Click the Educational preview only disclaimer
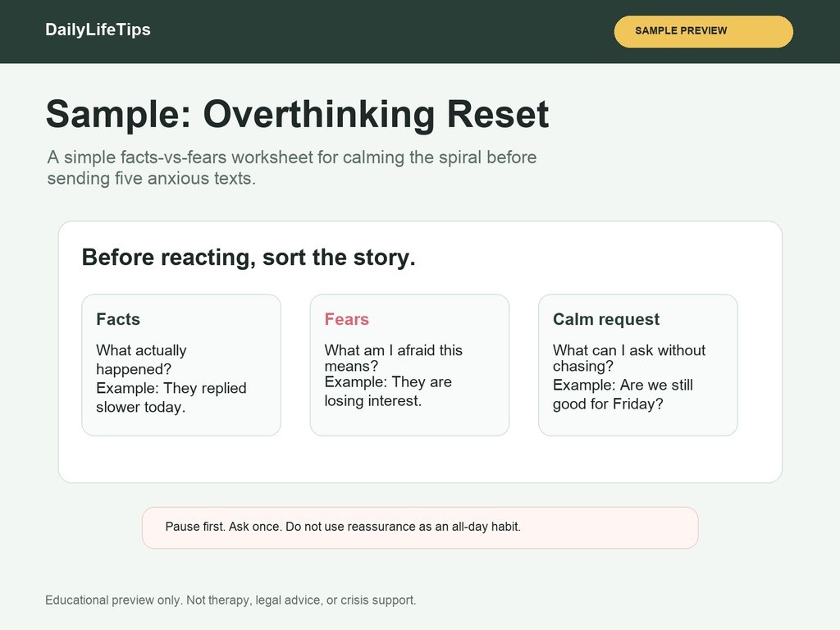The image size is (840, 630). pos(231,600)
